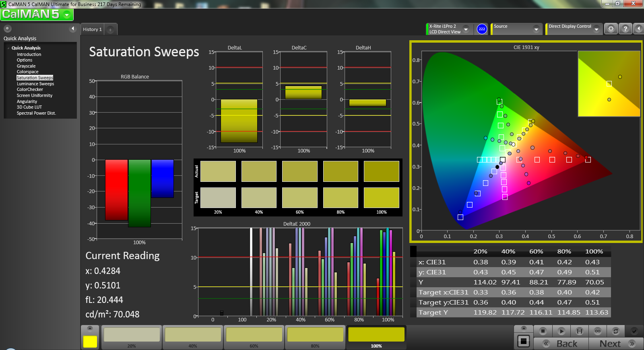Screen dimensions: 644x350
Task: Toggle the round record button above Quick Analysis
Action: (7, 29)
